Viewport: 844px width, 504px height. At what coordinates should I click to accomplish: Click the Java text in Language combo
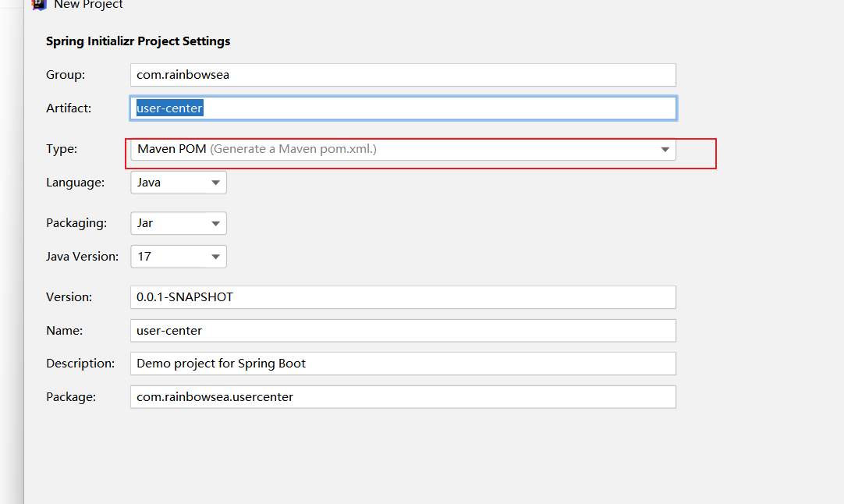point(149,183)
